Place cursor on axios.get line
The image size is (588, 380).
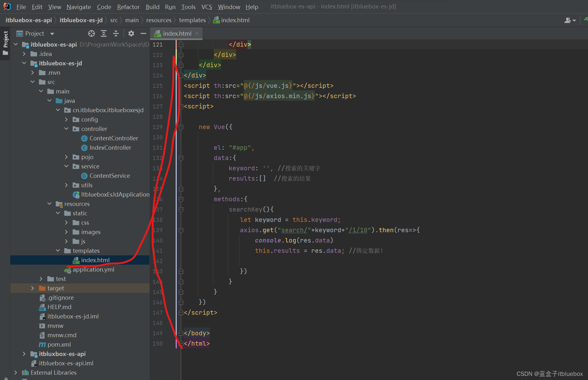pyautogui.click(x=330, y=230)
